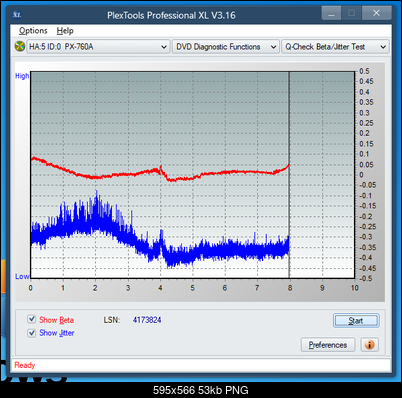Open the Options menu

click(33, 31)
